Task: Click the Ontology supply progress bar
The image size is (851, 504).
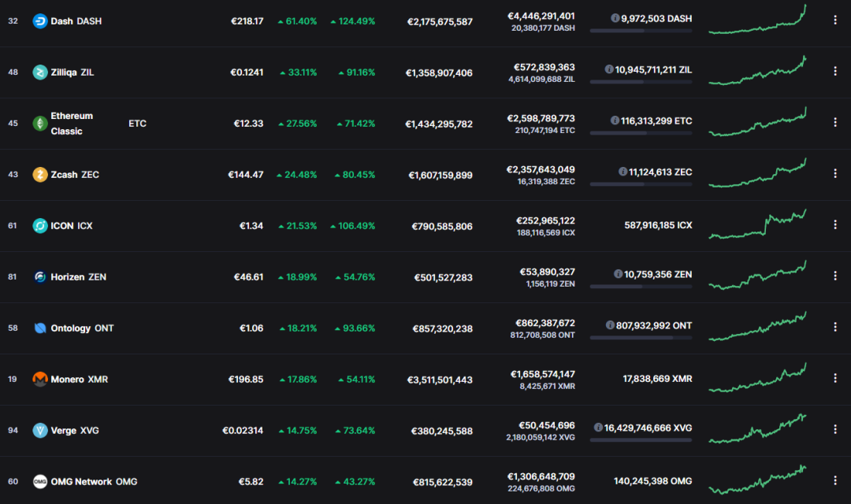Action: 641,338
